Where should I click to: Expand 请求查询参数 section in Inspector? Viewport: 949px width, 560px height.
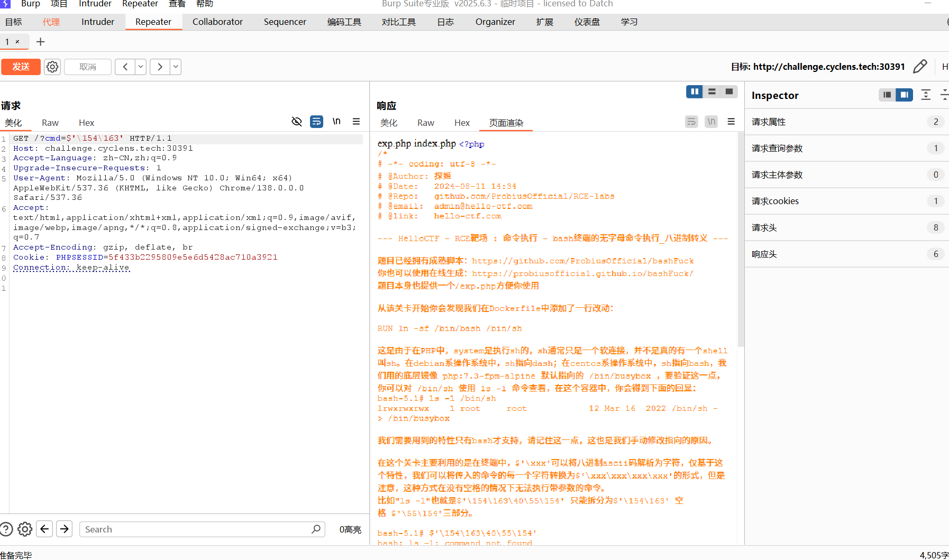coord(847,148)
